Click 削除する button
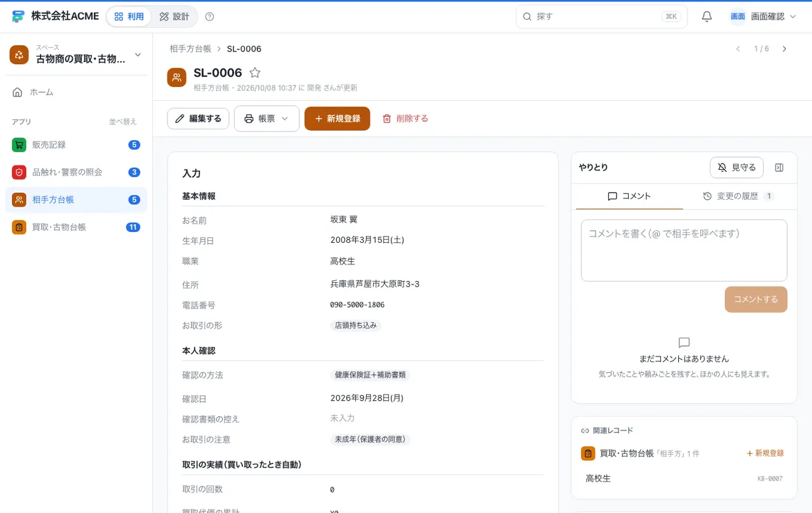812x513 pixels. [x=405, y=119]
